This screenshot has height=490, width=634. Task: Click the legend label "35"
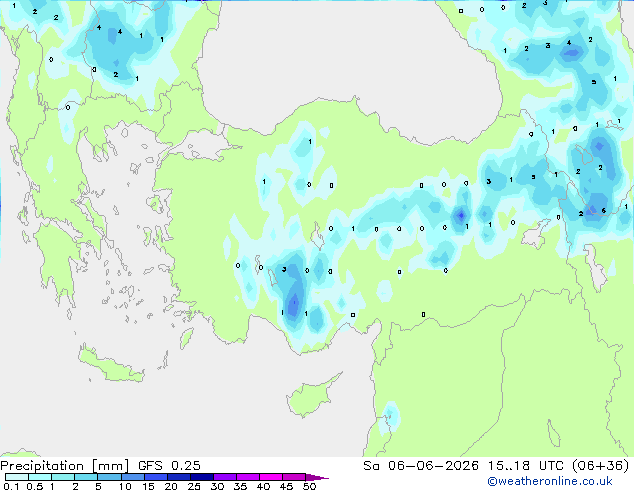pos(240,486)
